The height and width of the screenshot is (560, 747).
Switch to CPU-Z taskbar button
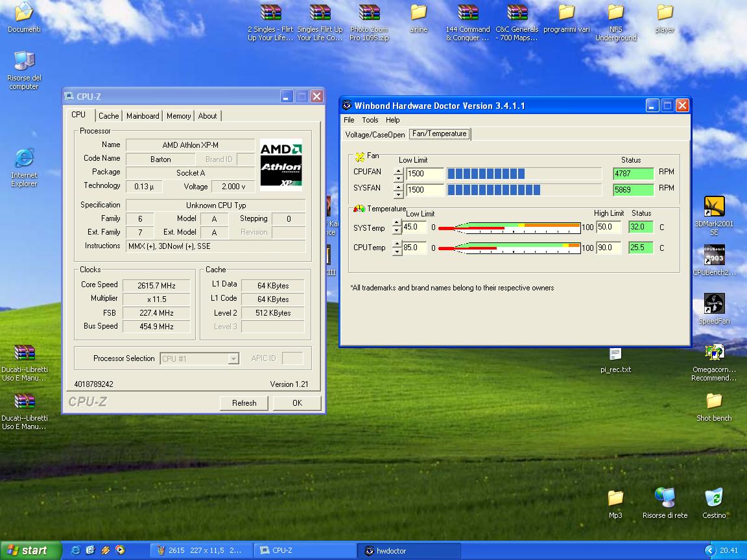(x=303, y=550)
